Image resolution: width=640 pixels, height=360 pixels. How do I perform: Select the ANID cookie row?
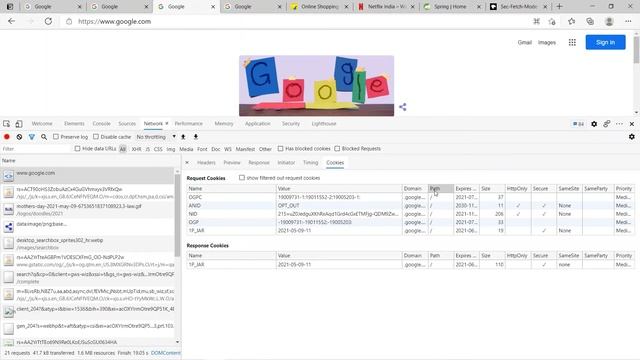[x=410, y=206]
